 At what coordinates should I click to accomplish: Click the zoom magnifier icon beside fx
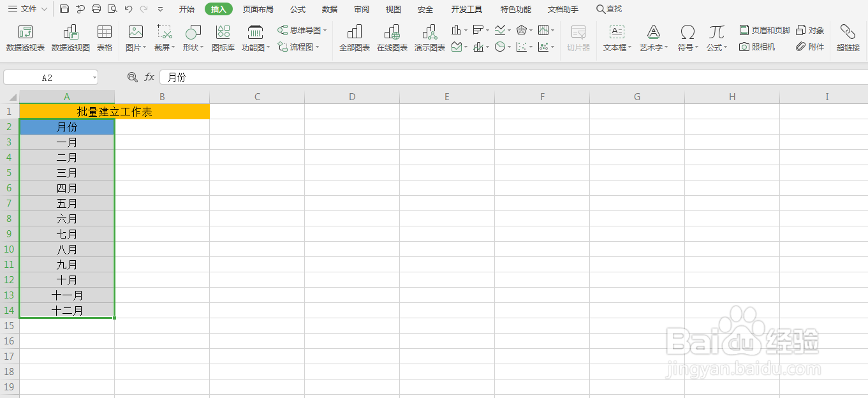tap(132, 77)
